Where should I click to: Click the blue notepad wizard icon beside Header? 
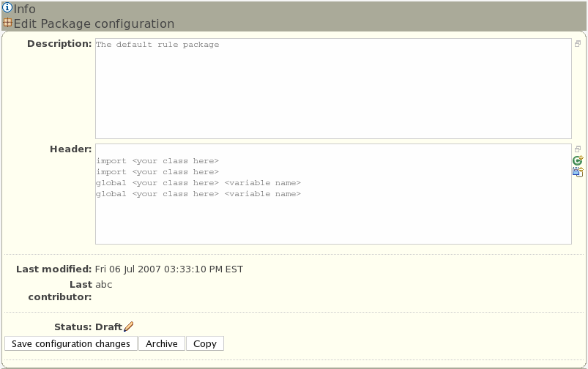(x=578, y=172)
